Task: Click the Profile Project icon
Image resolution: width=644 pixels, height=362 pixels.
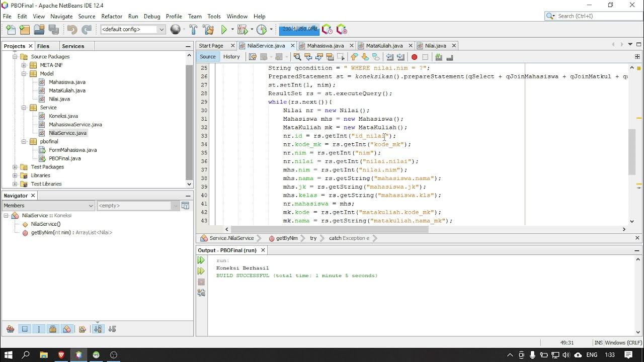Action: click(x=261, y=30)
